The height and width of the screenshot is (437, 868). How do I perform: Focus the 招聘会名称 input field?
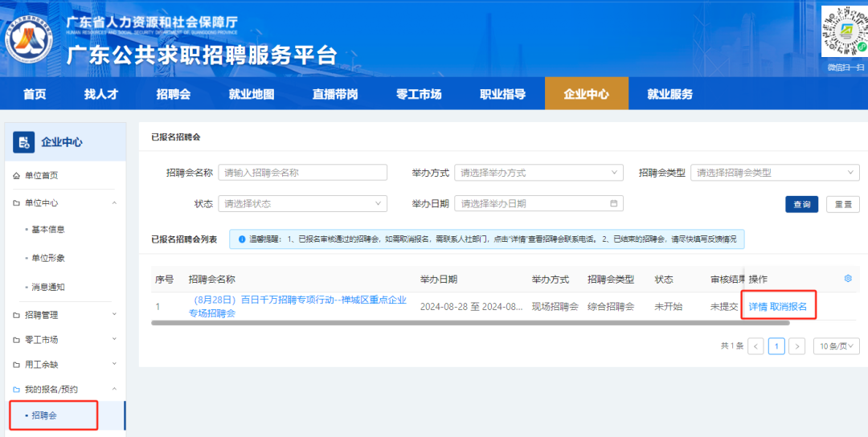point(303,173)
